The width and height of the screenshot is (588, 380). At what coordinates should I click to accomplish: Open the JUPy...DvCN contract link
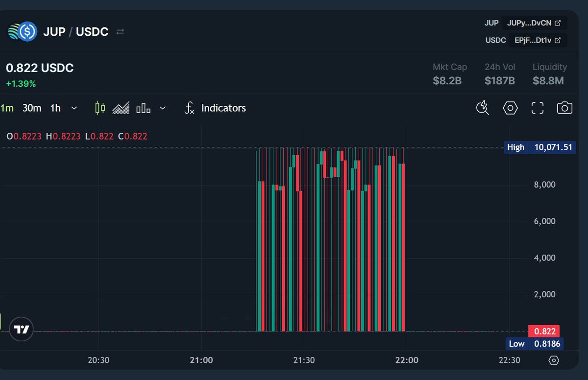pos(534,23)
